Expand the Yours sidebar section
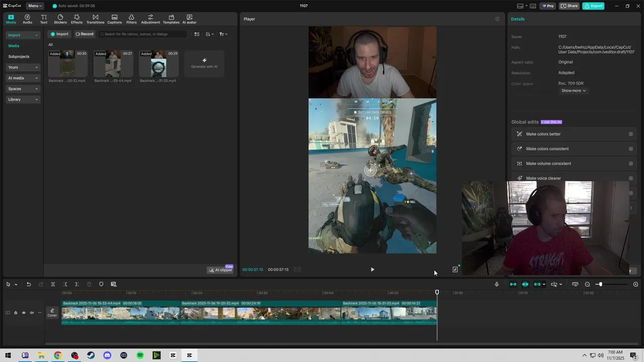 coord(23,67)
